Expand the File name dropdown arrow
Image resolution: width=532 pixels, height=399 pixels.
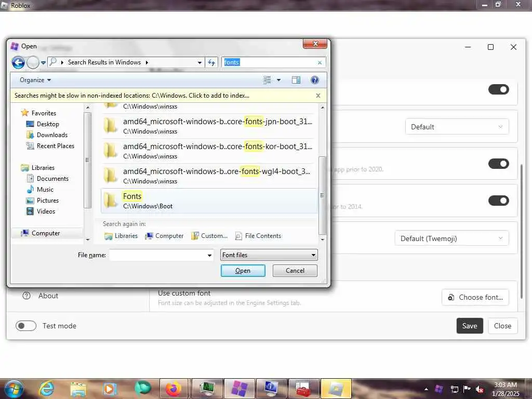coord(210,255)
